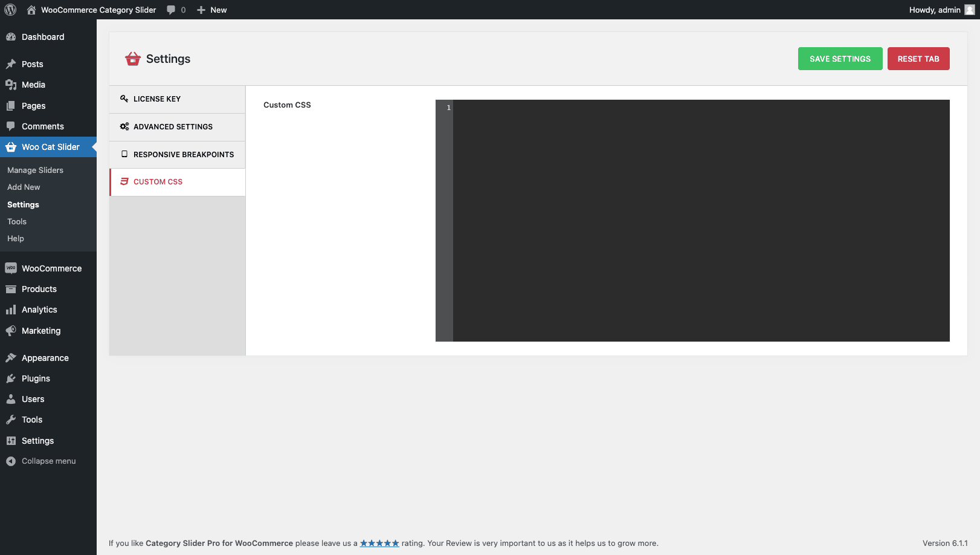Collapse the admin sidebar menu
The image size is (980, 555).
(41, 461)
